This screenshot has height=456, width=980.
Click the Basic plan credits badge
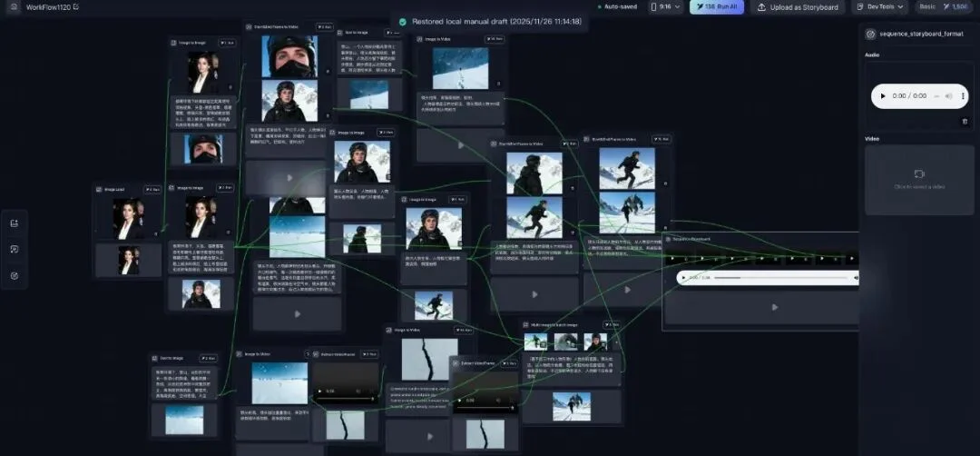944,7
